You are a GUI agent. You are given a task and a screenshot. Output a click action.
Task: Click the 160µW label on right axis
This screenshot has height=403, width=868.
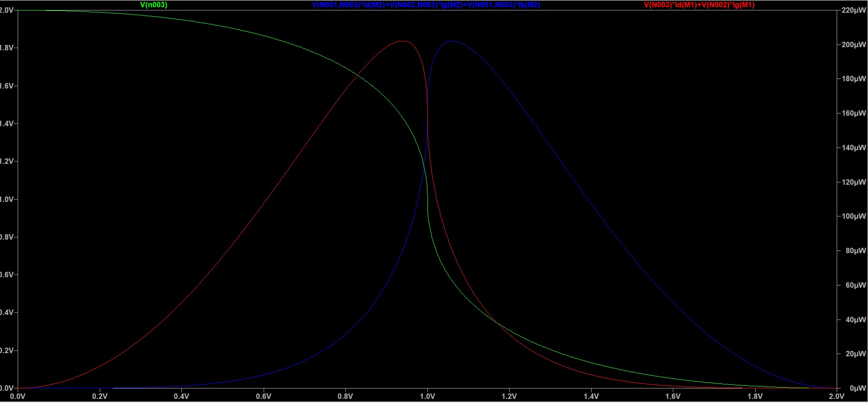point(854,113)
